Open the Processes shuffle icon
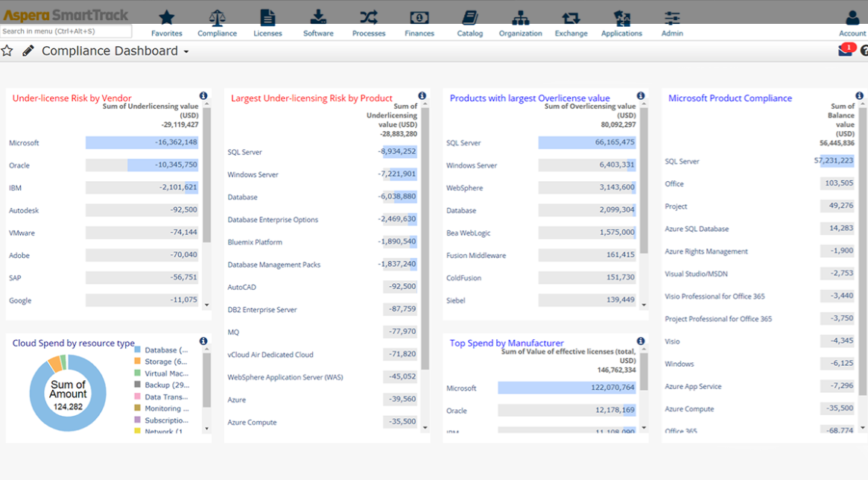Image resolution: width=868 pixels, height=480 pixels. click(368, 16)
